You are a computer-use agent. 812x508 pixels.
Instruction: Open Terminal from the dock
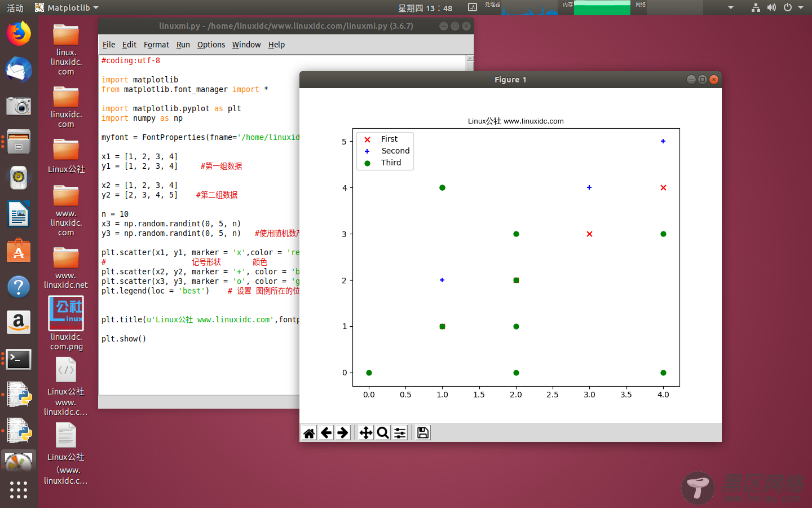(x=19, y=359)
